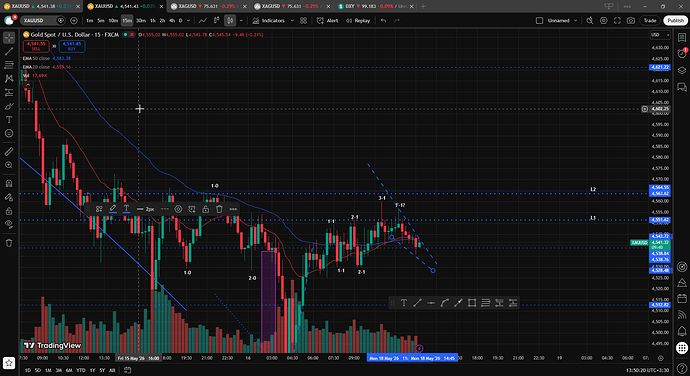Pick rectangle tool from favorites toolbar

[472, 303]
